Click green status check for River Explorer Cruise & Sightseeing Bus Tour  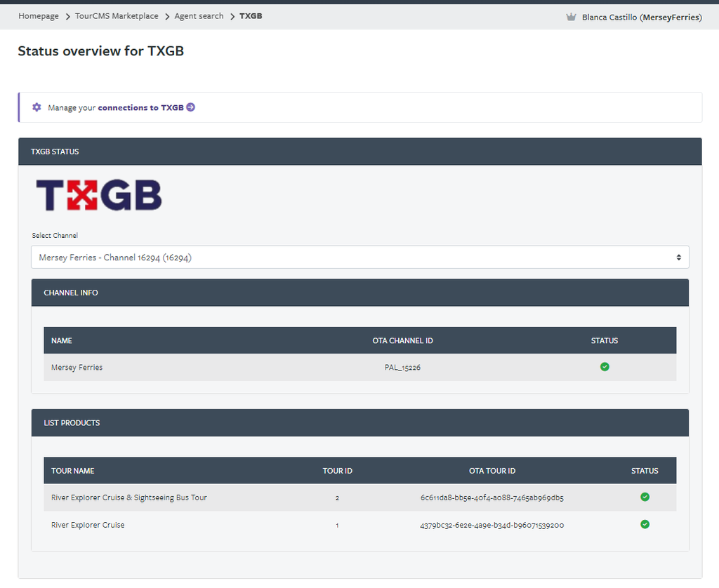pos(645,497)
